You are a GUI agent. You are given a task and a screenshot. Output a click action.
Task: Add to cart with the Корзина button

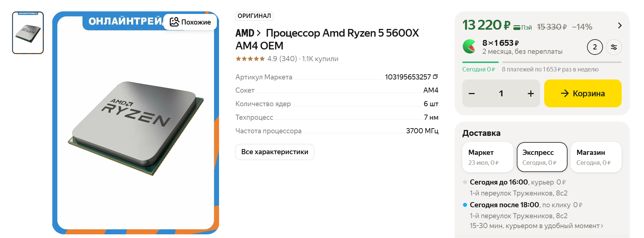coord(583,93)
